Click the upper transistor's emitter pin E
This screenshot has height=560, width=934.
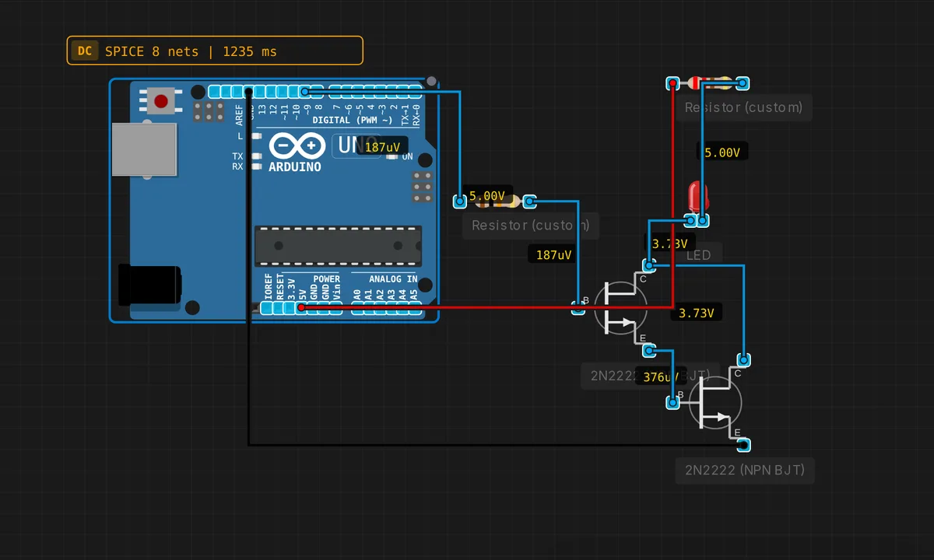pyautogui.click(x=650, y=350)
